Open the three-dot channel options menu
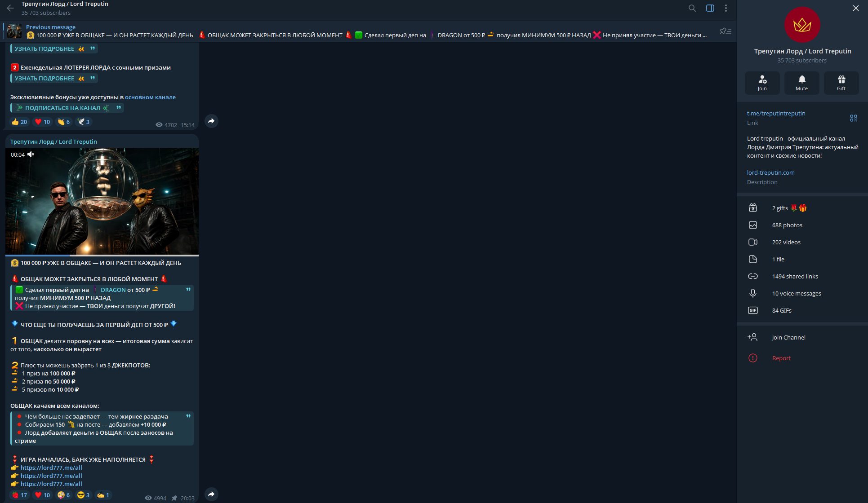The width and height of the screenshot is (868, 503). click(726, 8)
